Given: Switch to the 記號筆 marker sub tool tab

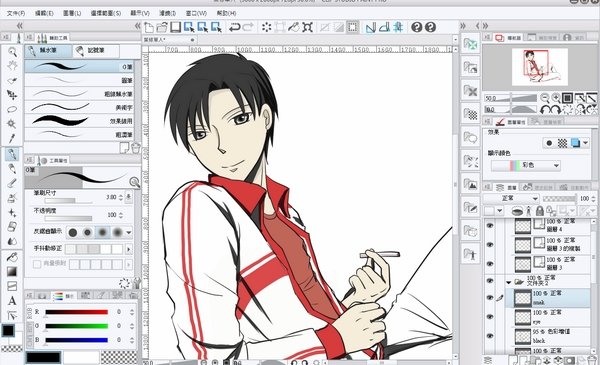Looking at the screenshot, I should coord(96,51).
